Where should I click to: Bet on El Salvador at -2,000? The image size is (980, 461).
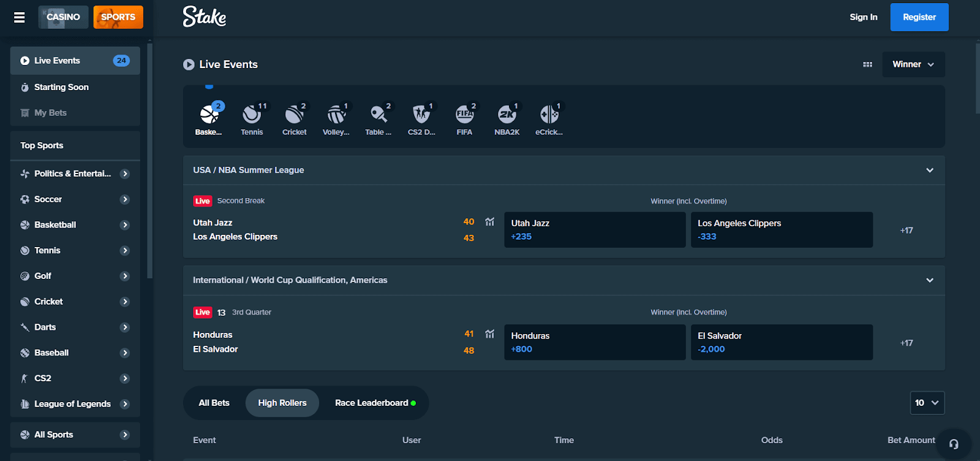pos(782,342)
